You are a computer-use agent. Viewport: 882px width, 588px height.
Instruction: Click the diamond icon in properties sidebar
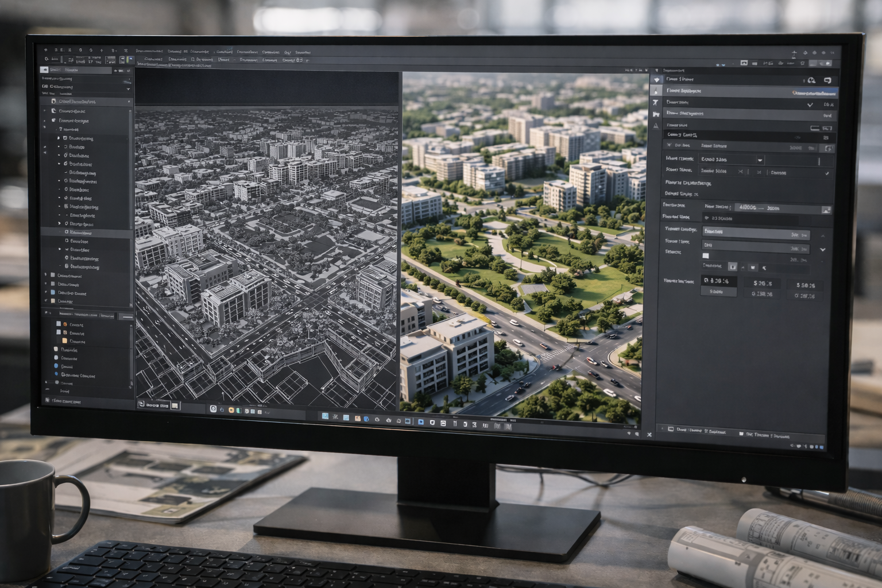pyautogui.click(x=657, y=80)
